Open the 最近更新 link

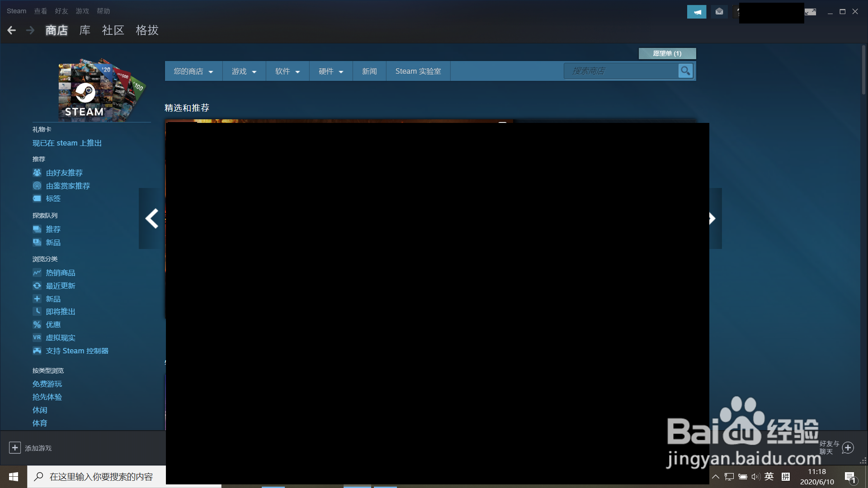coord(61,286)
